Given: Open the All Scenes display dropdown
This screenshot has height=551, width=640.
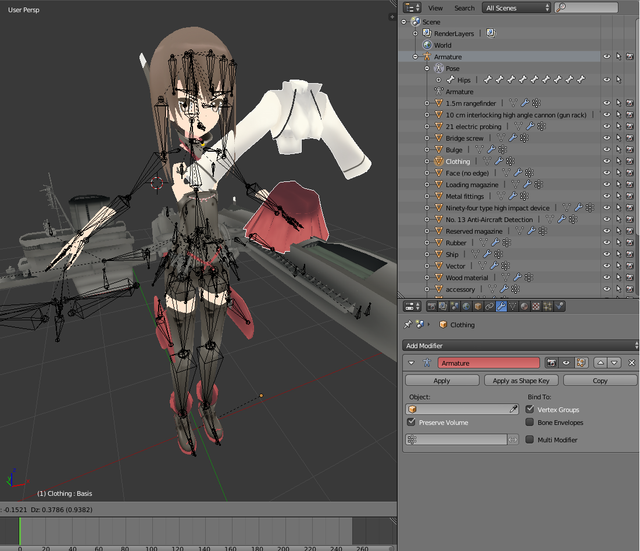Looking at the screenshot, I should coord(517,8).
